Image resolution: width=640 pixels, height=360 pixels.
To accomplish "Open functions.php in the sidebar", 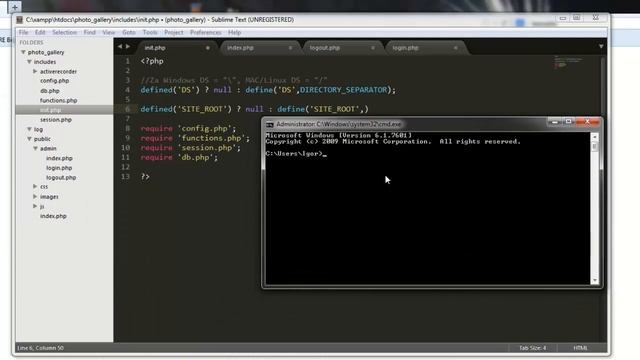I will [58, 100].
